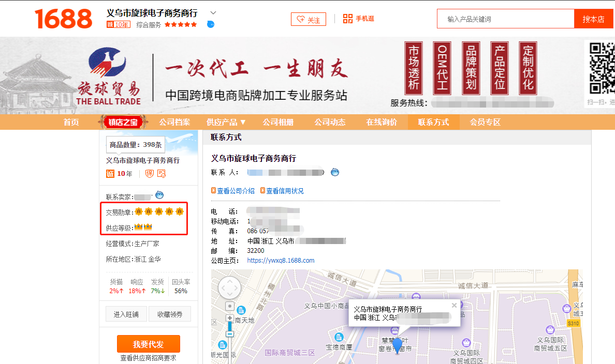Click the blue location pin on map
615x364 pixels.
[x=398, y=345]
